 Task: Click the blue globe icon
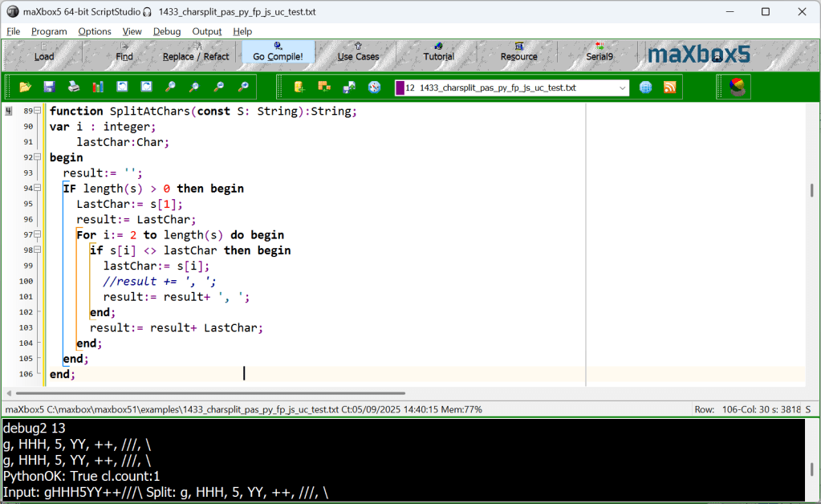(645, 87)
